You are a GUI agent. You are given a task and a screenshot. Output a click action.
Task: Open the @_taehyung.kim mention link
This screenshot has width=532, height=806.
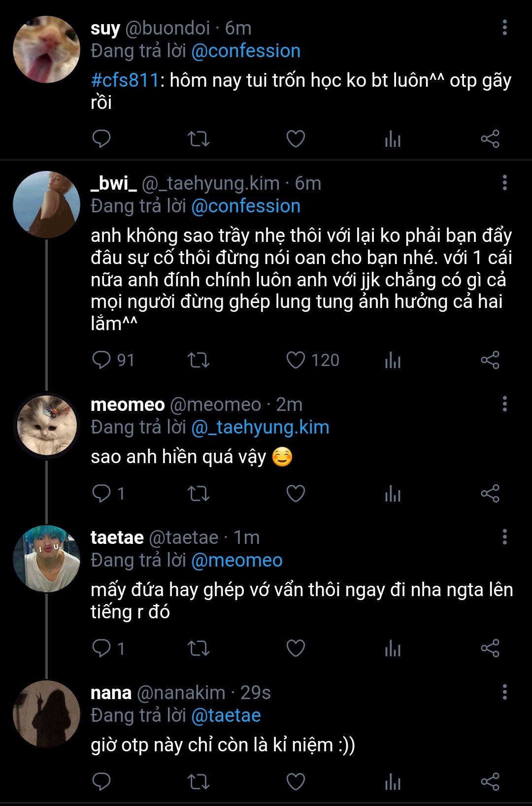pos(260,427)
